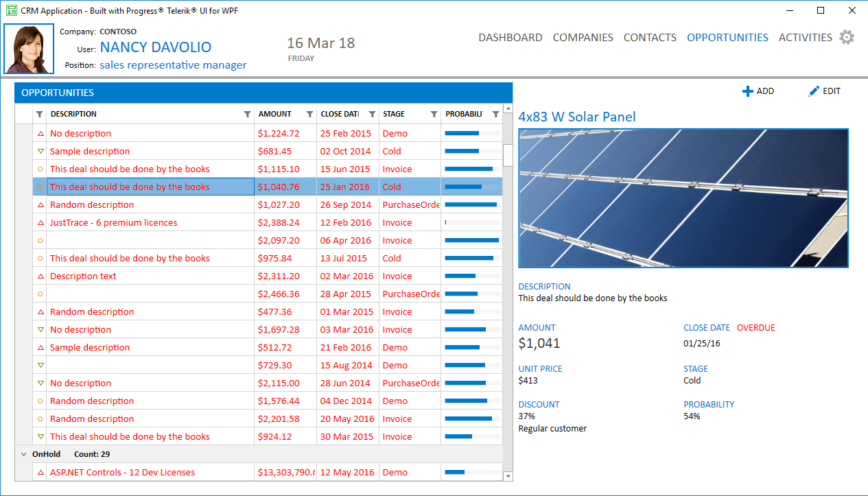The width and height of the screenshot is (868, 496).
Task: Click the pencil Edit icon
Action: (x=814, y=91)
